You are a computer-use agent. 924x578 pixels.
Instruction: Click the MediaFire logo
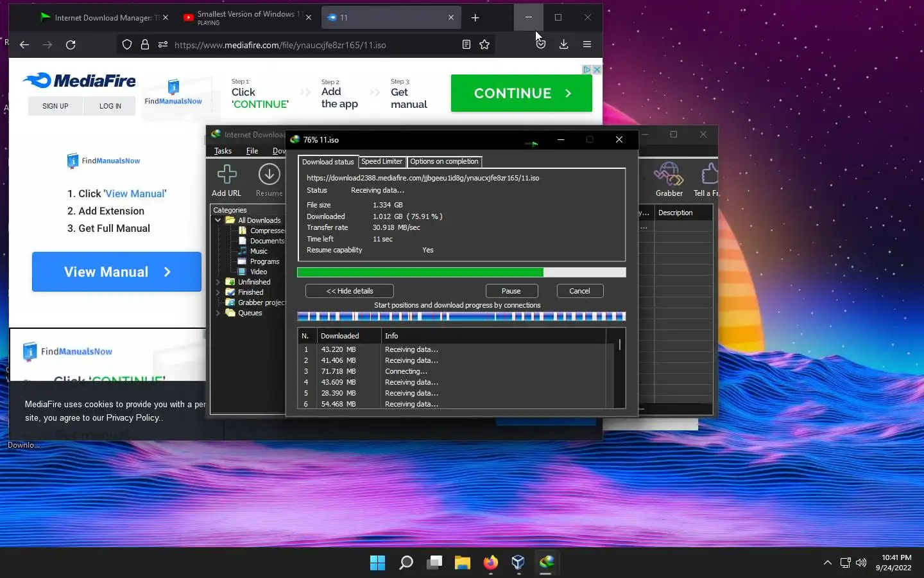80,81
